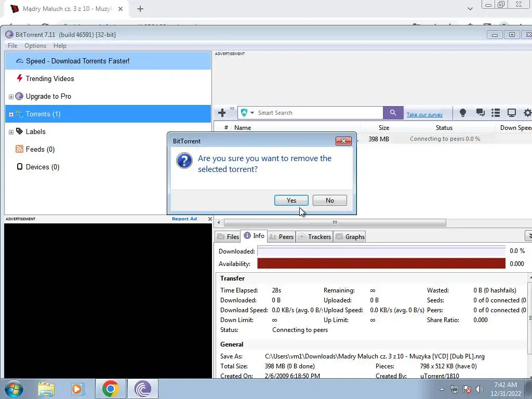532x399 pixels.
Task: Expand the Torrents tree node
Action: (x=11, y=114)
